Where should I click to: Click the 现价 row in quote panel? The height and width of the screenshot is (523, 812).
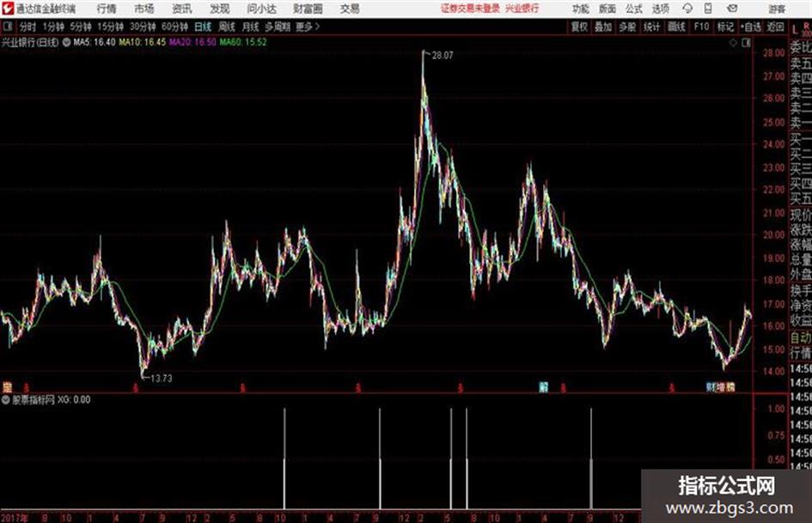coord(801,215)
